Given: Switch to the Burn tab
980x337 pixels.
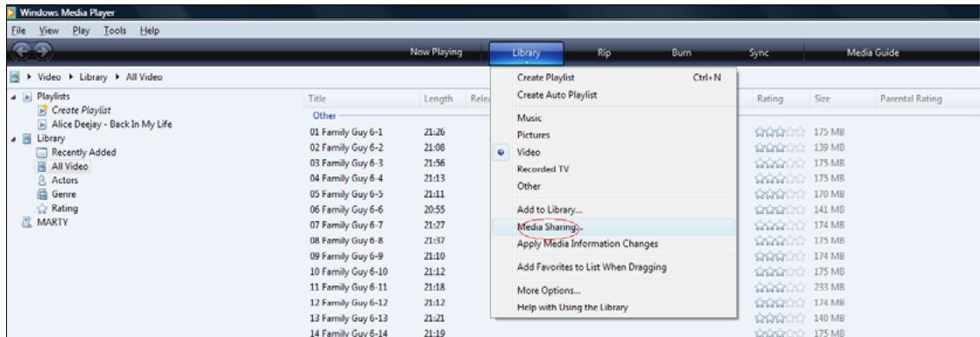Looking at the screenshot, I should (681, 54).
